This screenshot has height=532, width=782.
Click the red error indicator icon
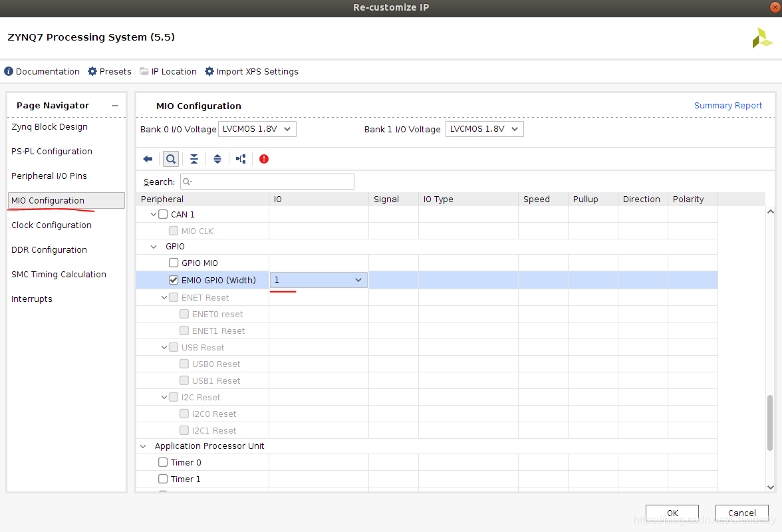pyautogui.click(x=264, y=159)
